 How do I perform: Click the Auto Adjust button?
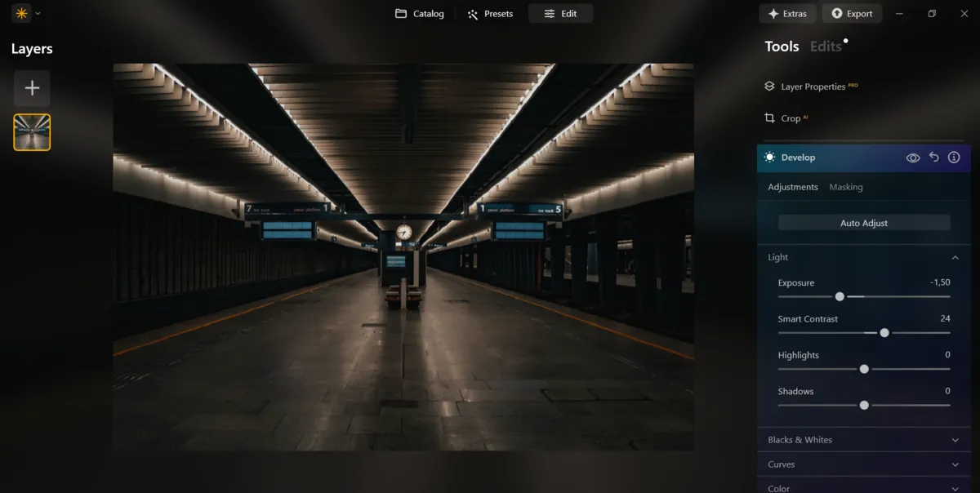863,222
